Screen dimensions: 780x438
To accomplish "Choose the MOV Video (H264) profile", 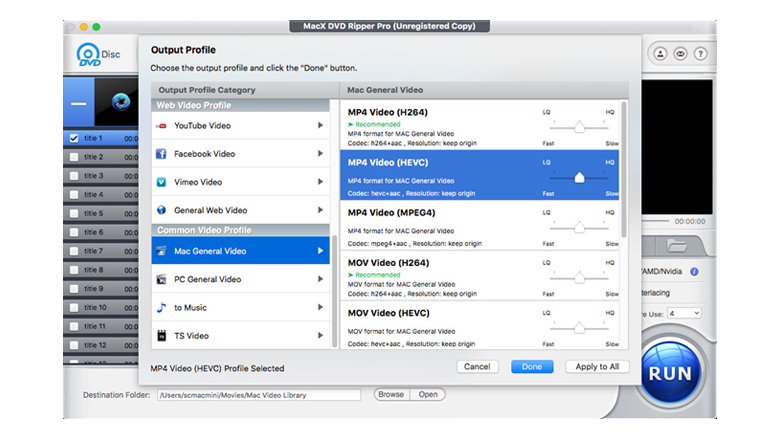I will [x=480, y=276].
